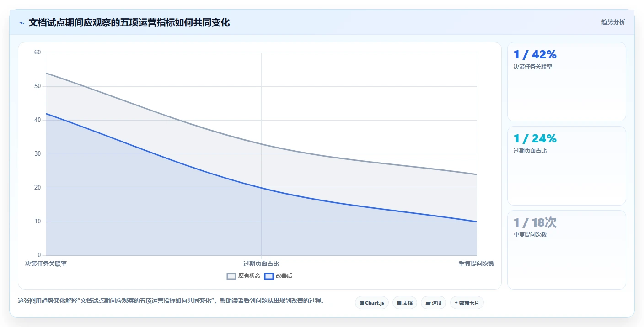Click the lightning icon beside the title
The height and width of the screenshot is (327, 644).
[x=21, y=23]
